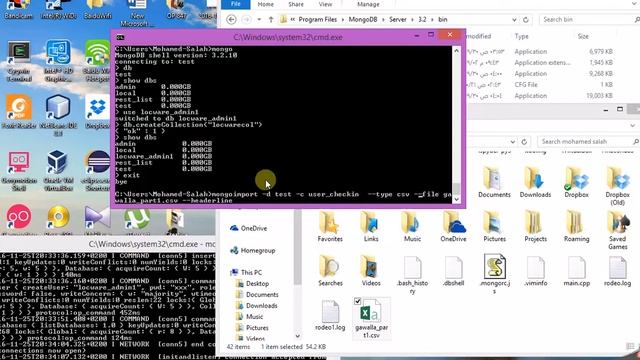Image resolution: width=640 pixels, height=360 pixels.
Task: Select the main.cpp file
Action: 576,271
